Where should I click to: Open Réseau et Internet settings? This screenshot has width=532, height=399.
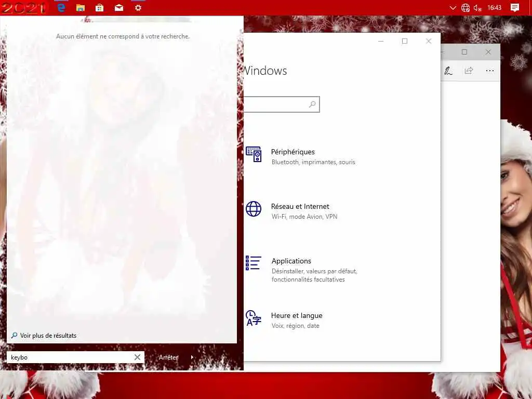point(300,206)
